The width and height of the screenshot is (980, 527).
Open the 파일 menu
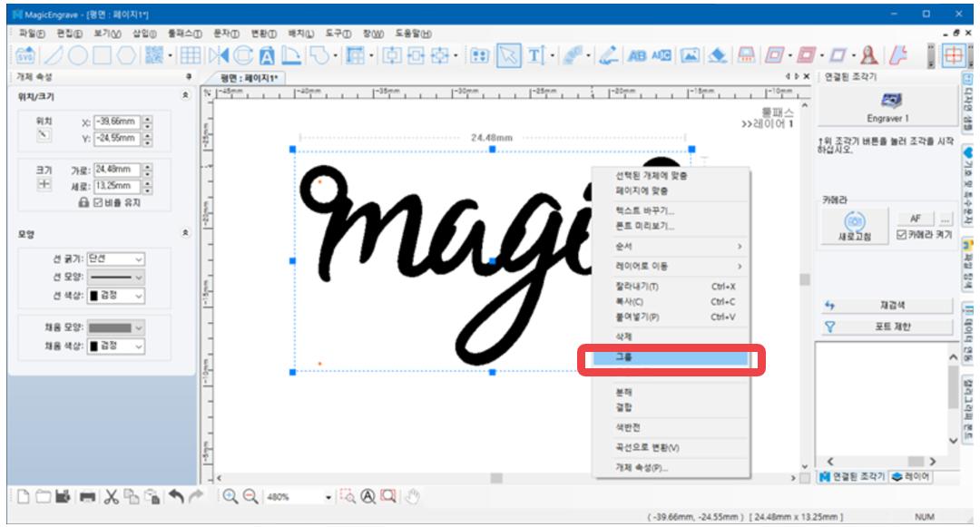tap(32, 33)
